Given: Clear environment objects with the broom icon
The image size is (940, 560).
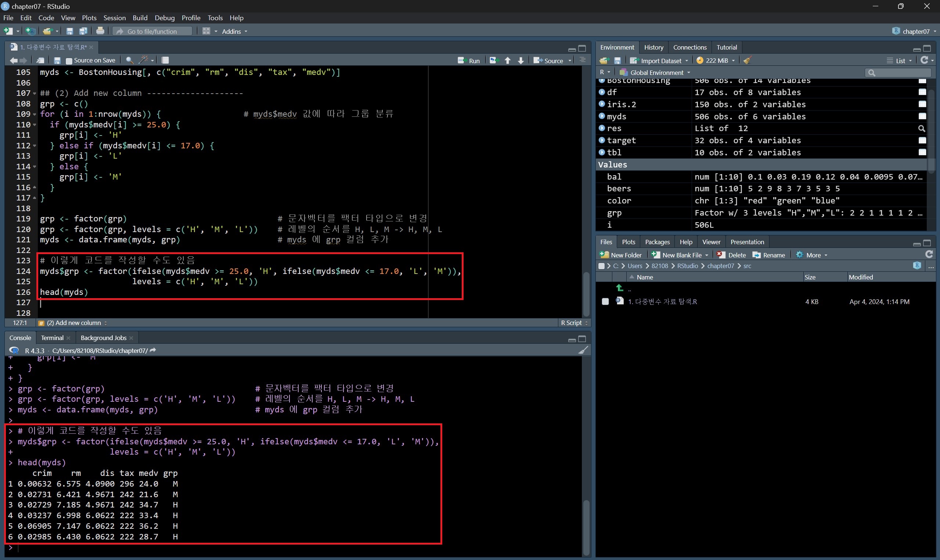Looking at the screenshot, I should pyautogui.click(x=747, y=60).
